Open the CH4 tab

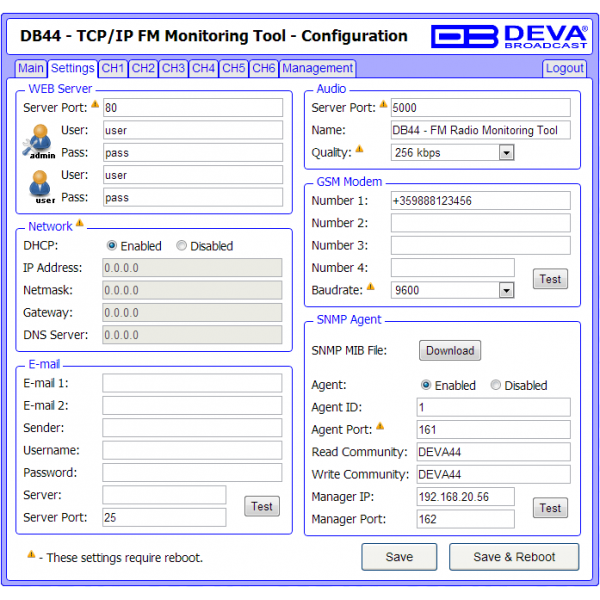[x=204, y=68]
